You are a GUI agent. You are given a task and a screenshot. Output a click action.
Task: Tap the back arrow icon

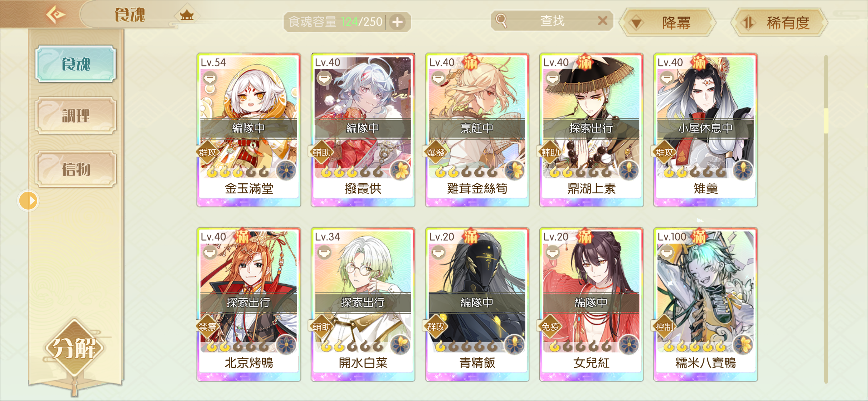56,14
